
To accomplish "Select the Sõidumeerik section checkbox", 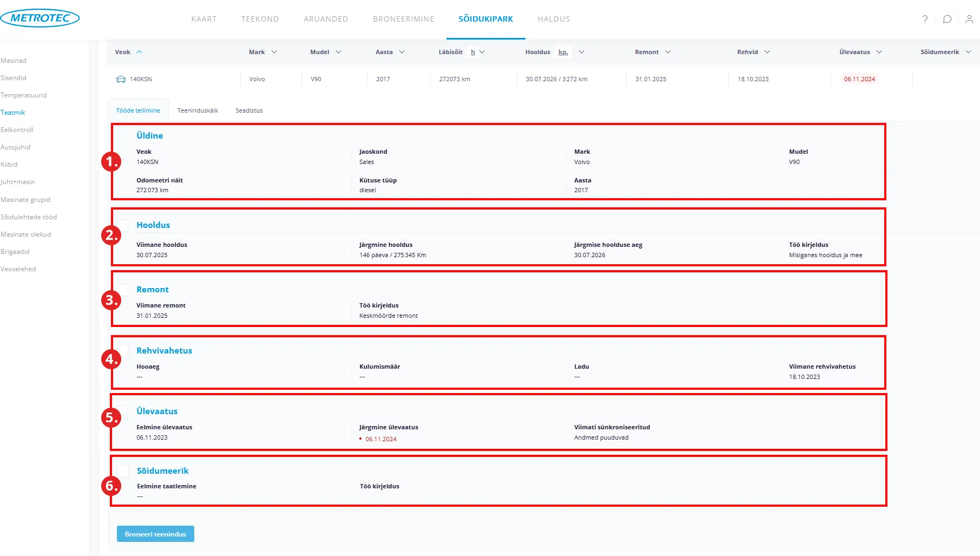I will click(x=123, y=471).
